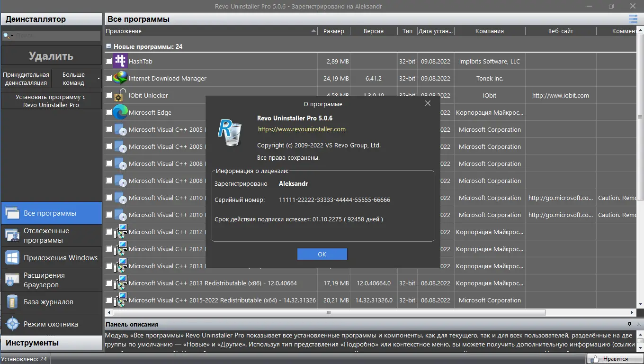The height and width of the screenshot is (364, 644).
Task: Open search options via the magnifier dropdown
Action: click(8, 36)
